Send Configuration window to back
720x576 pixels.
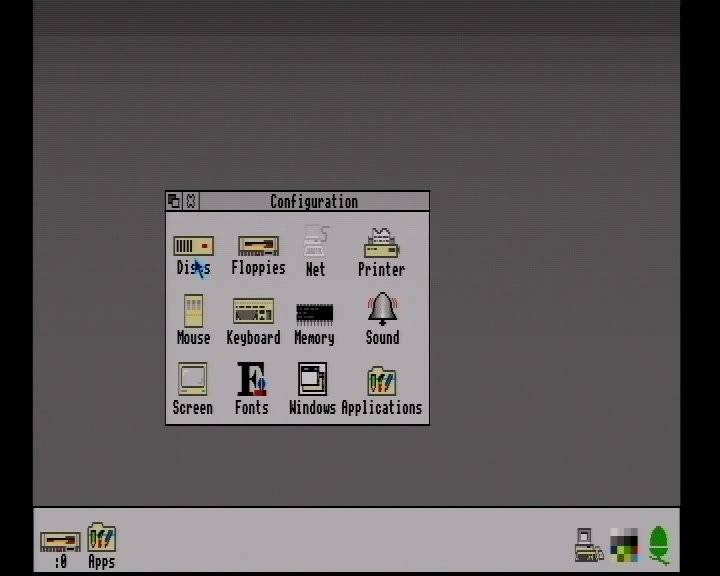(x=174, y=201)
